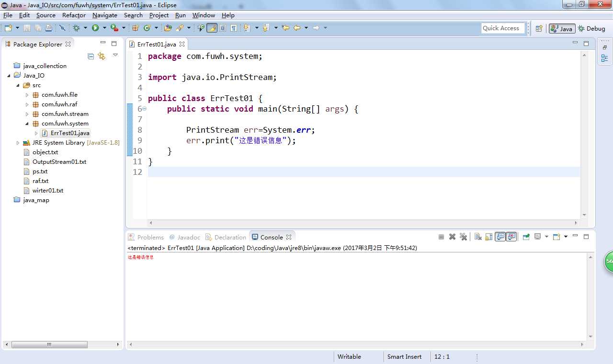Open the Navigate menu
This screenshot has height=364, width=613.
(105, 15)
